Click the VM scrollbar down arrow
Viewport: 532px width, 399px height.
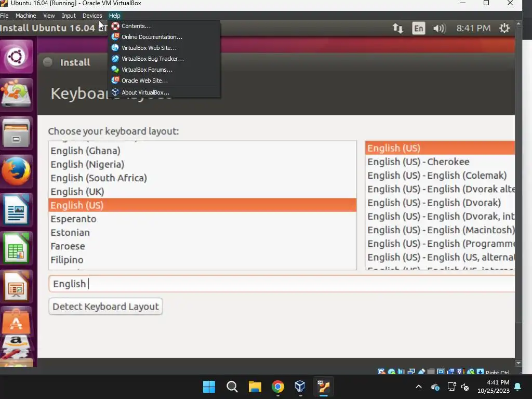(x=518, y=363)
